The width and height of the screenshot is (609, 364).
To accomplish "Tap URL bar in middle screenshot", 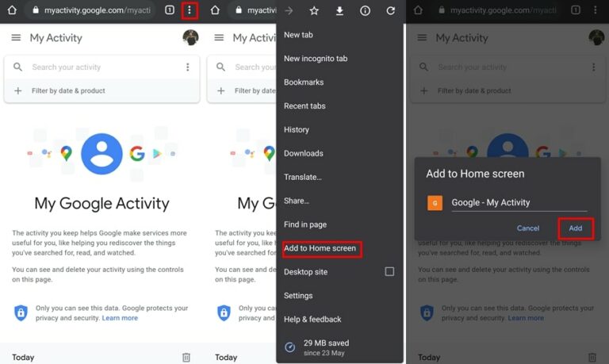I will coord(253,10).
